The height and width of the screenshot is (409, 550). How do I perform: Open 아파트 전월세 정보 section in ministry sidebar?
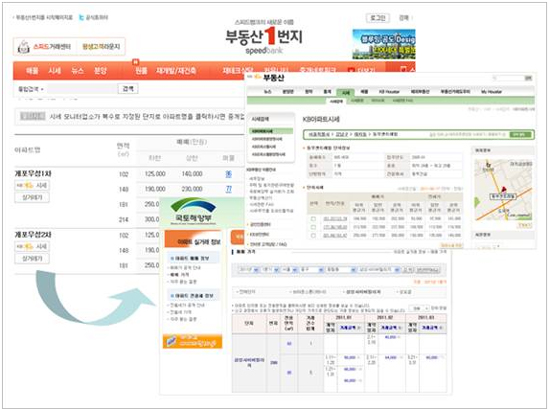[192, 296]
